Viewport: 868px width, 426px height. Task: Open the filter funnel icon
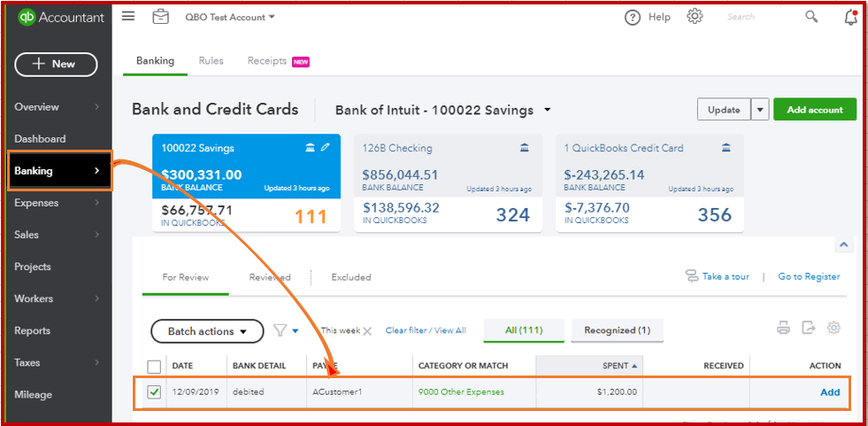coord(280,330)
